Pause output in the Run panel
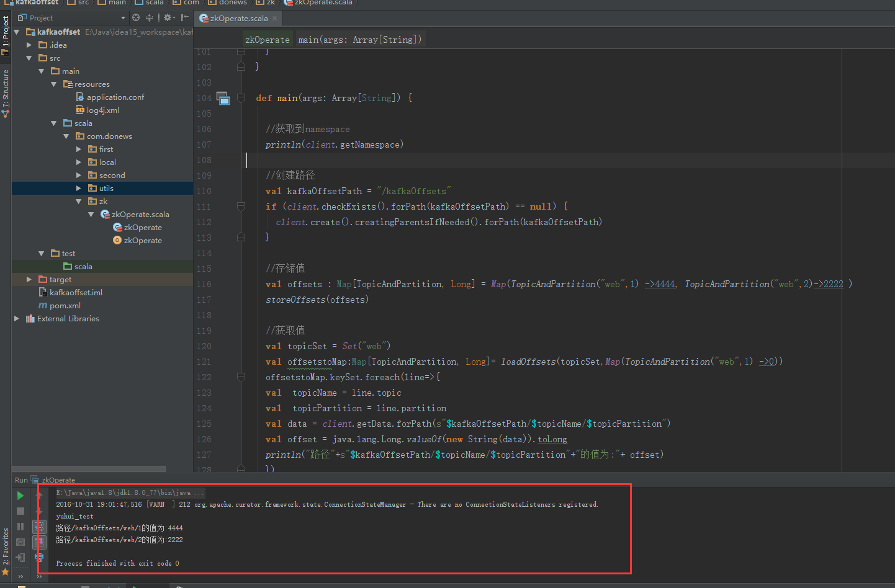 coord(20,527)
